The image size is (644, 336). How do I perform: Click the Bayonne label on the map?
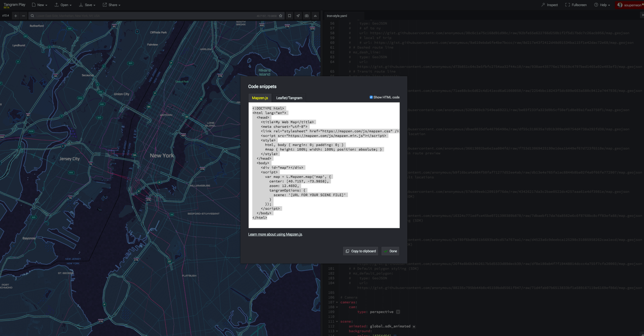coord(29,238)
